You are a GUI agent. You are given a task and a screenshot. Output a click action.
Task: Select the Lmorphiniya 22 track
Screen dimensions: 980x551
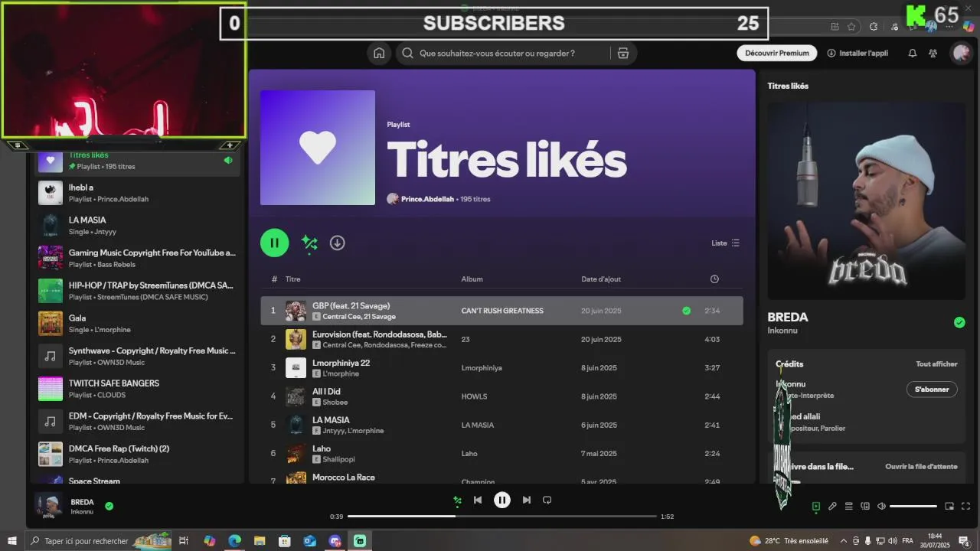click(x=501, y=367)
